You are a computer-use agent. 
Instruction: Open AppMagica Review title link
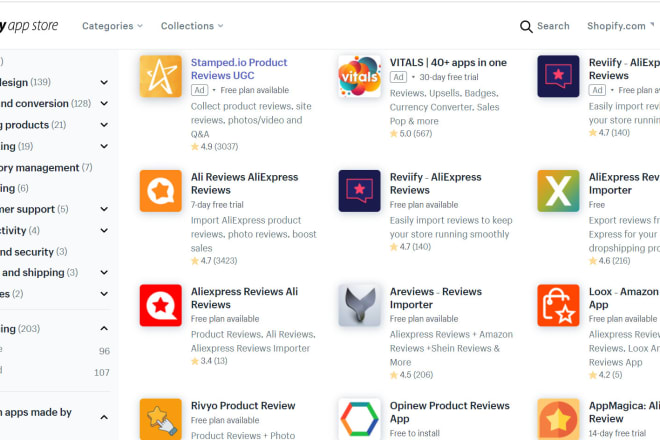(x=624, y=412)
